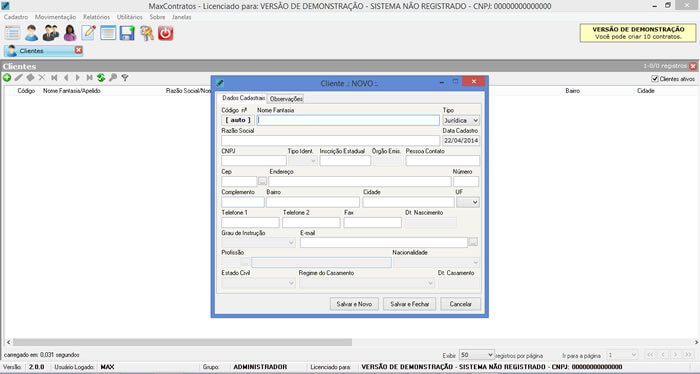Open the Tipo dropdown showing Jurídica

point(461,121)
